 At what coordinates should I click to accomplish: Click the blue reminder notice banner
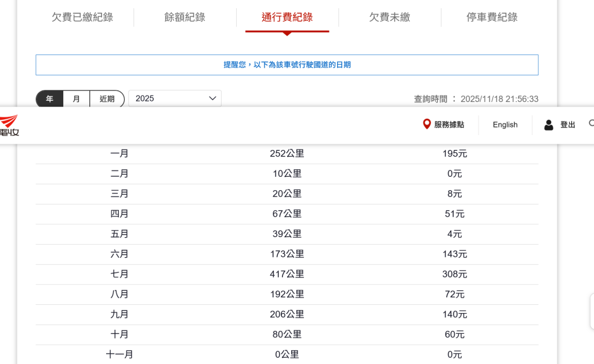(287, 65)
